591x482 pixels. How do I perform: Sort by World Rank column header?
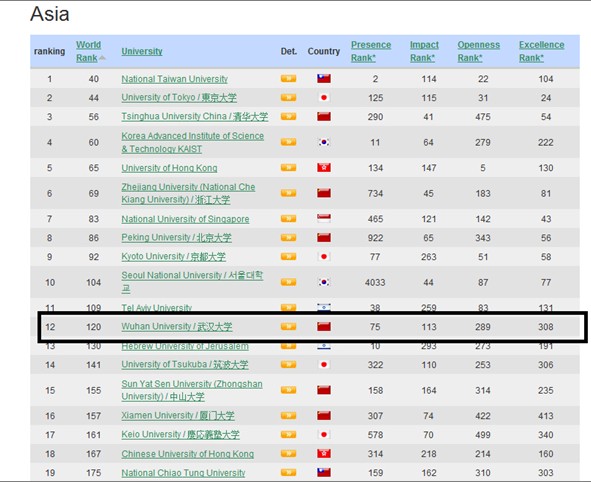click(88, 51)
